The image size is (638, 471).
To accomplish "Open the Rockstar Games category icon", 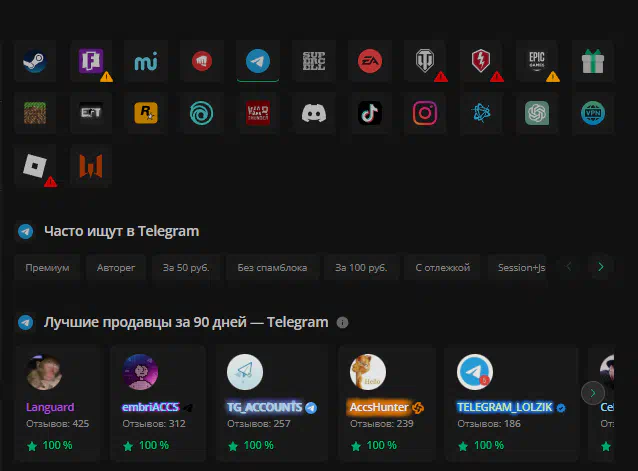I will [146, 113].
